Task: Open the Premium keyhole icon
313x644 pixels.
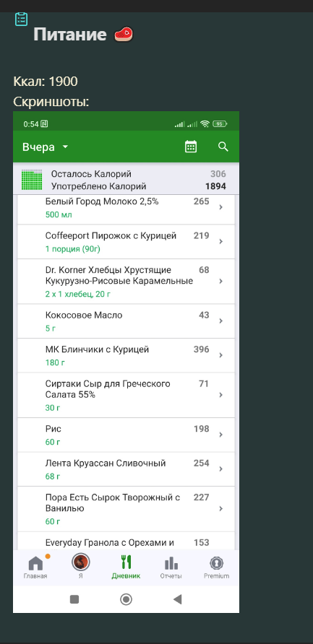Action: tap(216, 562)
